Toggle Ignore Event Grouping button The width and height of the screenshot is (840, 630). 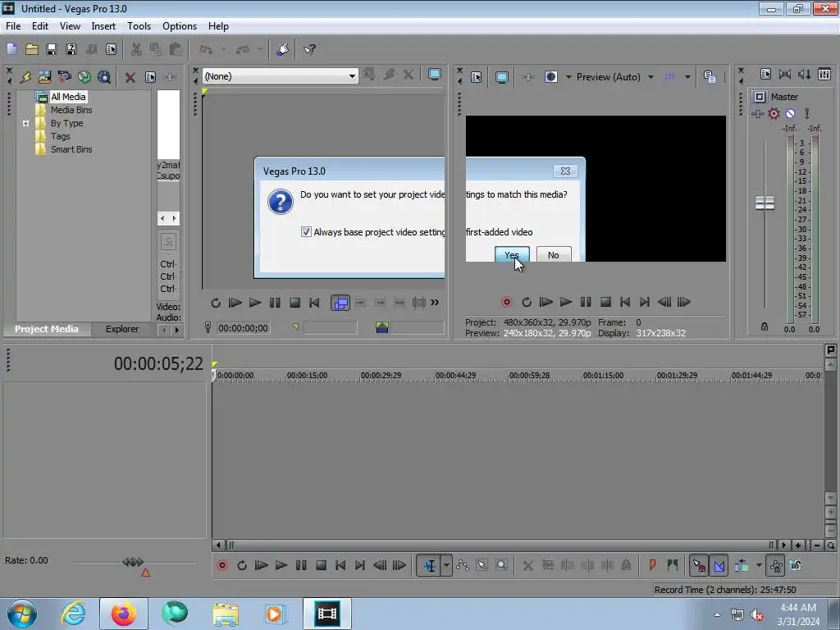click(796, 565)
